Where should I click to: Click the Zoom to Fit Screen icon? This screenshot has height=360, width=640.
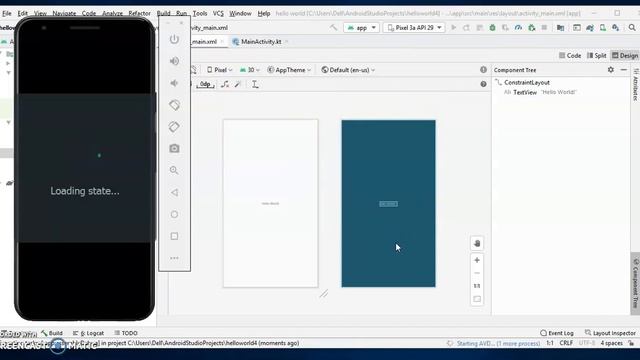(x=477, y=299)
